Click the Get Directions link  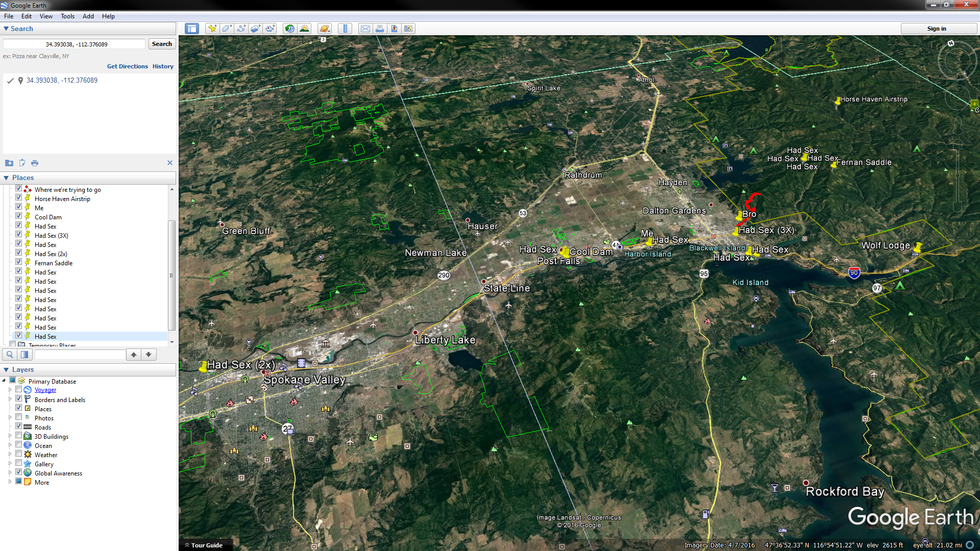click(127, 66)
